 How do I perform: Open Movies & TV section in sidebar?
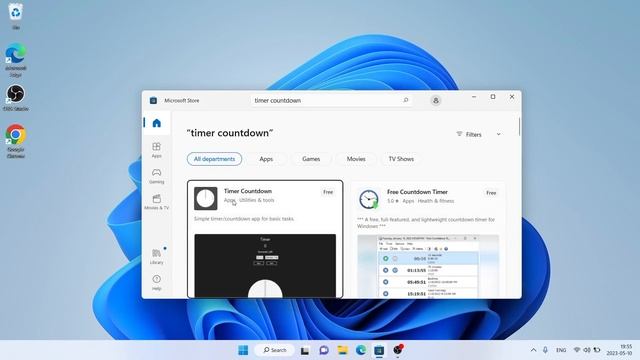pyautogui.click(x=156, y=202)
